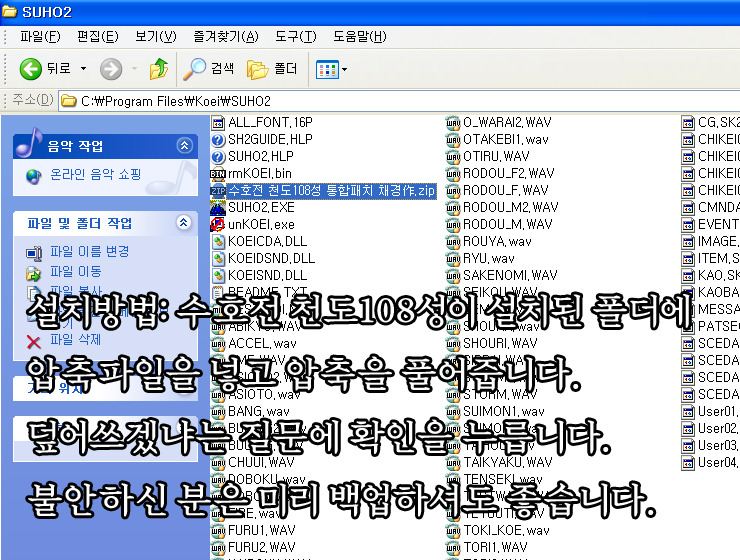Image resolution: width=740 pixels, height=560 pixels.
Task: Open the Views mode dropdown
Action: point(344,69)
